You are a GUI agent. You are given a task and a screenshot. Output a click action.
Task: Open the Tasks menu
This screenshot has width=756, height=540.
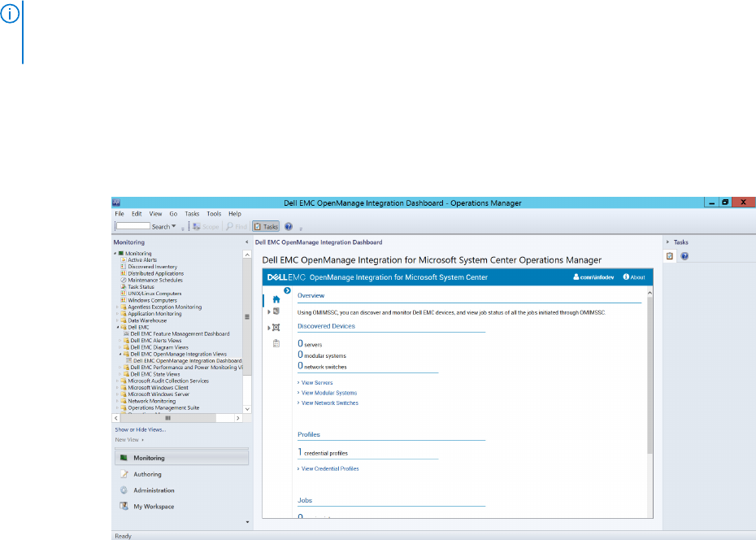point(192,214)
